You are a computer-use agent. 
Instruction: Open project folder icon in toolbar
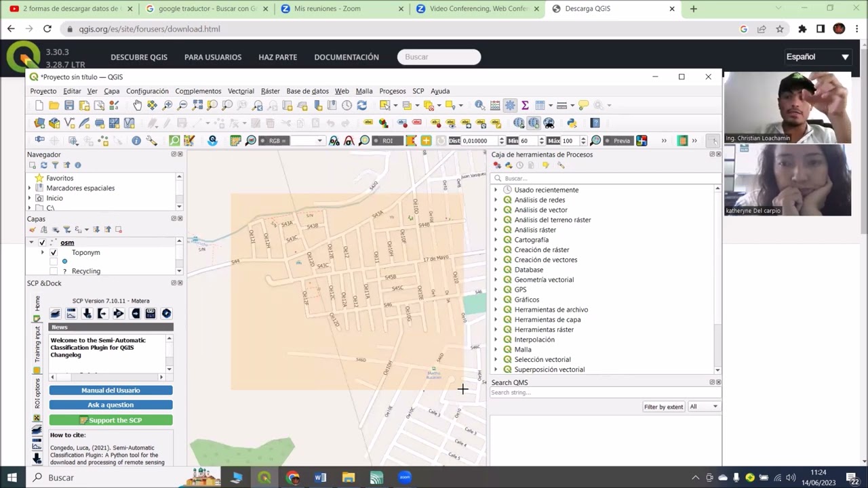click(x=54, y=105)
